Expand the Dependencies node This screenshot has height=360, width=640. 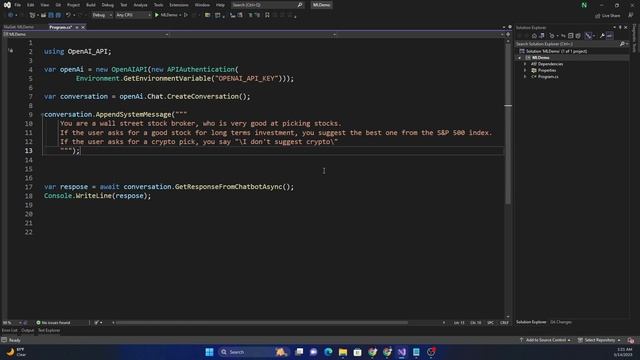525,64
